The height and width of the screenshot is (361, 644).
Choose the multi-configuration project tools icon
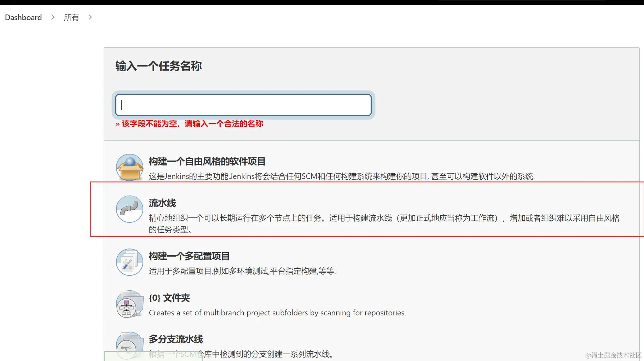(130, 262)
